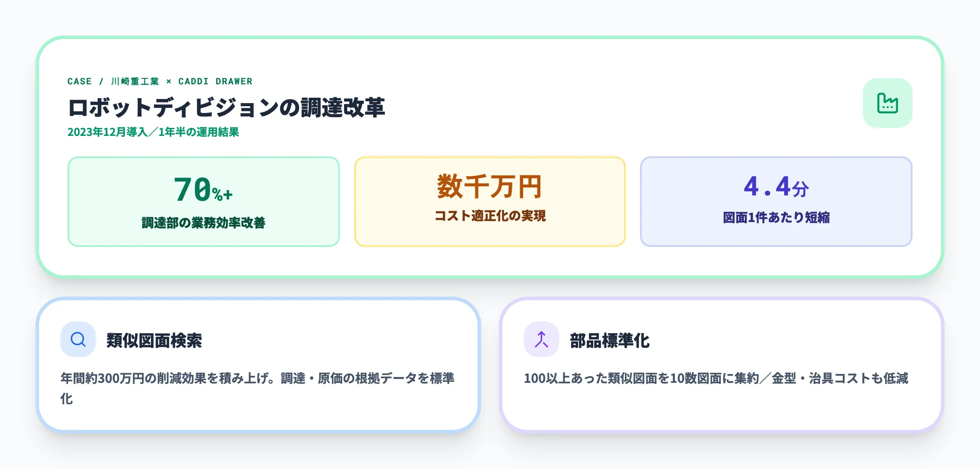980x469 pixels.
Task: Open the 部品標準化 heading
Action: pyautogui.click(x=609, y=341)
